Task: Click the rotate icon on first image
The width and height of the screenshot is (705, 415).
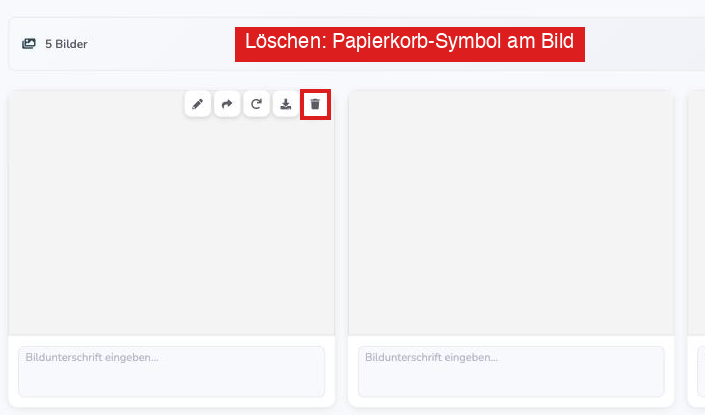Action: (x=256, y=104)
